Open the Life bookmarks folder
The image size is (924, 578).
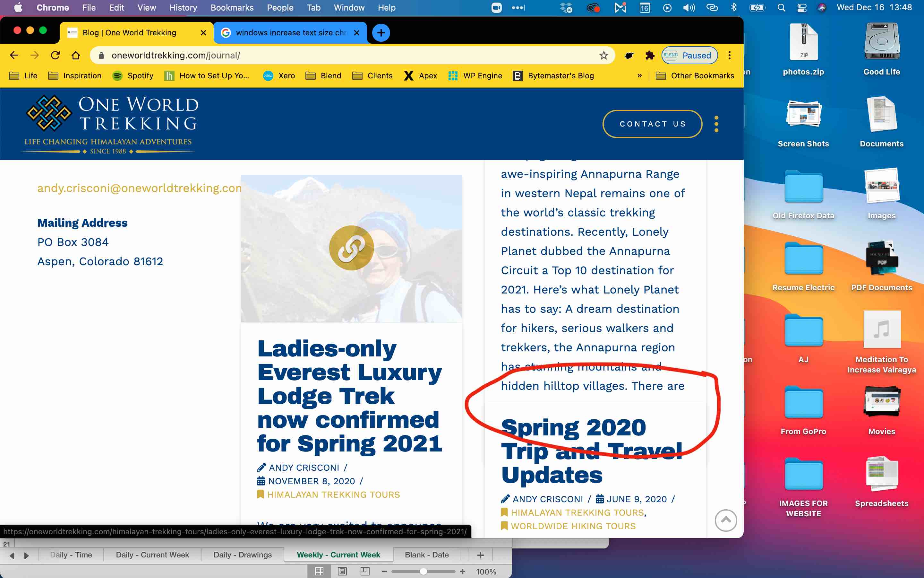[x=23, y=76]
